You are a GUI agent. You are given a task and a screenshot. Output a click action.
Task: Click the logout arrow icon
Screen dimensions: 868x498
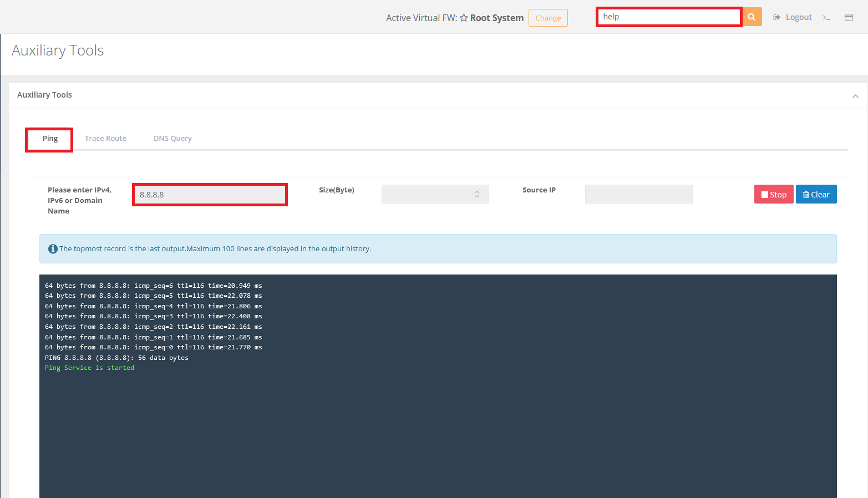[777, 17]
